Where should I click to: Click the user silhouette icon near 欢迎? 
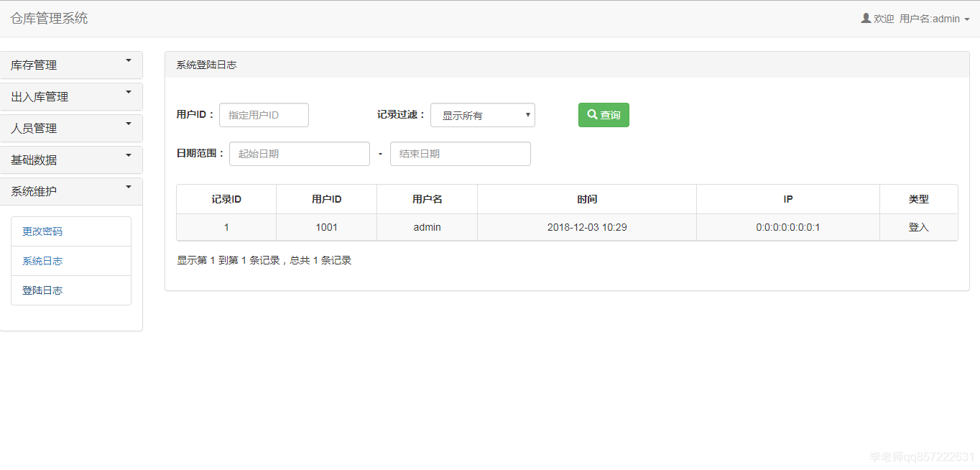point(865,19)
